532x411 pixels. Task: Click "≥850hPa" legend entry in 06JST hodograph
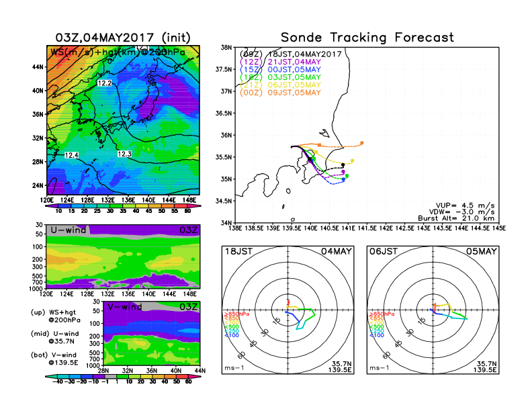[382, 314]
